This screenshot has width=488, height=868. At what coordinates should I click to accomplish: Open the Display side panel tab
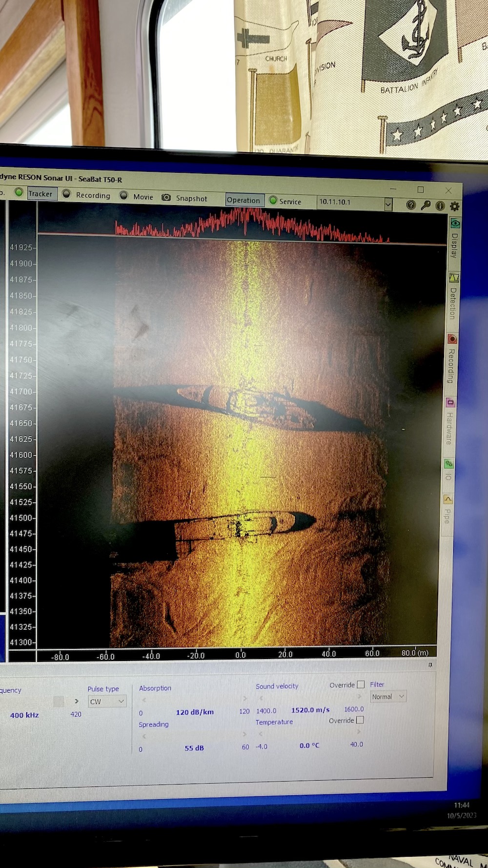point(455,238)
